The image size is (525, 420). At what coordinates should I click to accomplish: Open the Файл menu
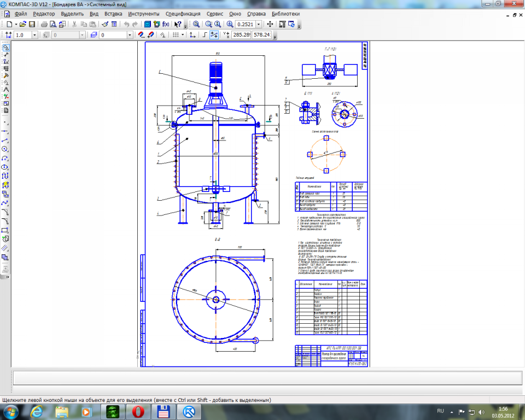(x=21, y=14)
